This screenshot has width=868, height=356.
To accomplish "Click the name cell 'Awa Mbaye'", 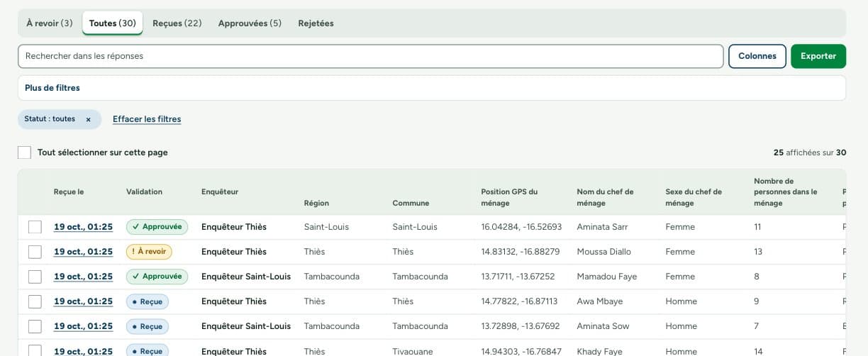I will [600, 301].
